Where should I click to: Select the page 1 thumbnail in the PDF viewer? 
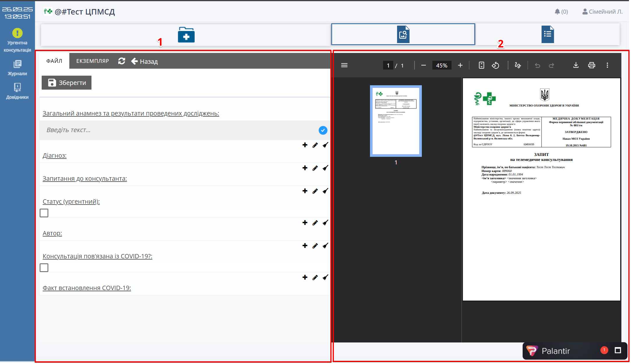click(x=396, y=121)
